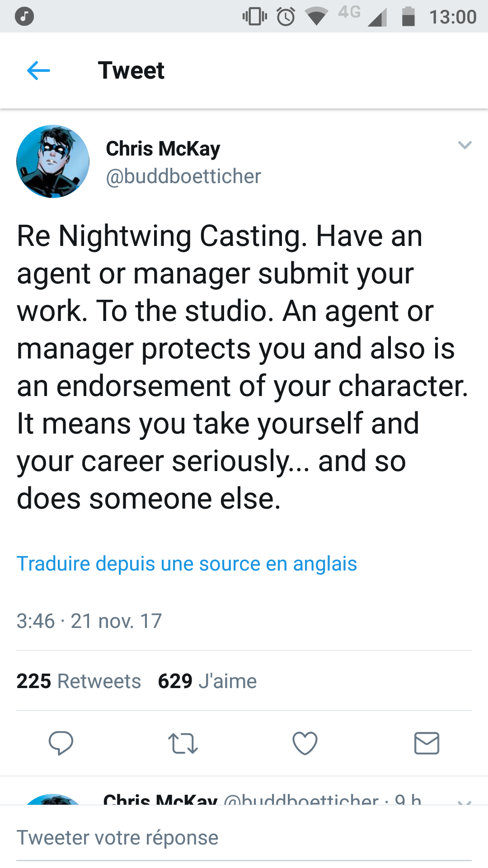Open the tweet timestamp 3:46 · 21 nov. 17
Image resolution: width=488 pixels, height=868 pixels.
pos(89,621)
